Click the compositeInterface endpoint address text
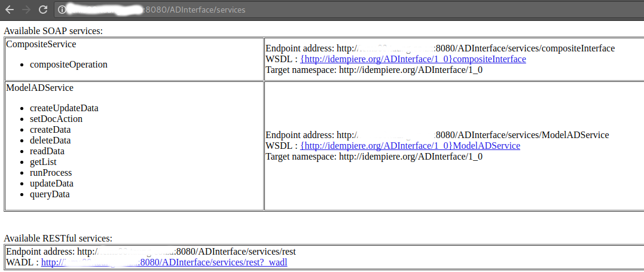 [x=440, y=48]
